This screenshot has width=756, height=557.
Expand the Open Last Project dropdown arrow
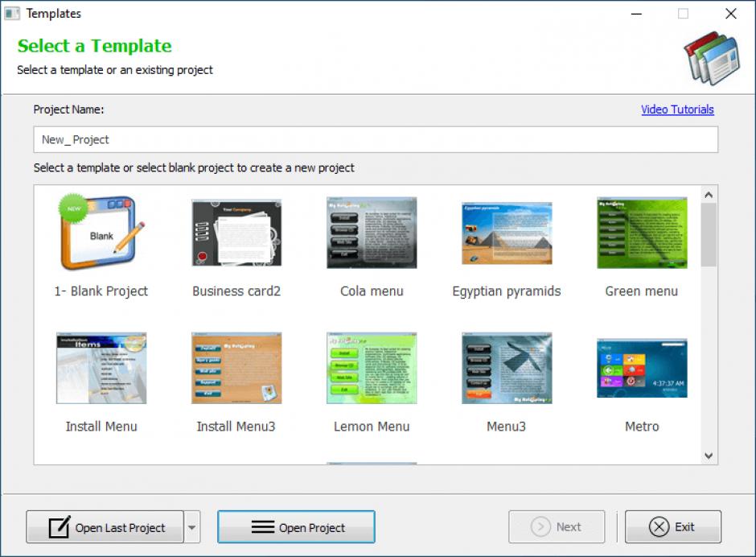click(x=192, y=527)
